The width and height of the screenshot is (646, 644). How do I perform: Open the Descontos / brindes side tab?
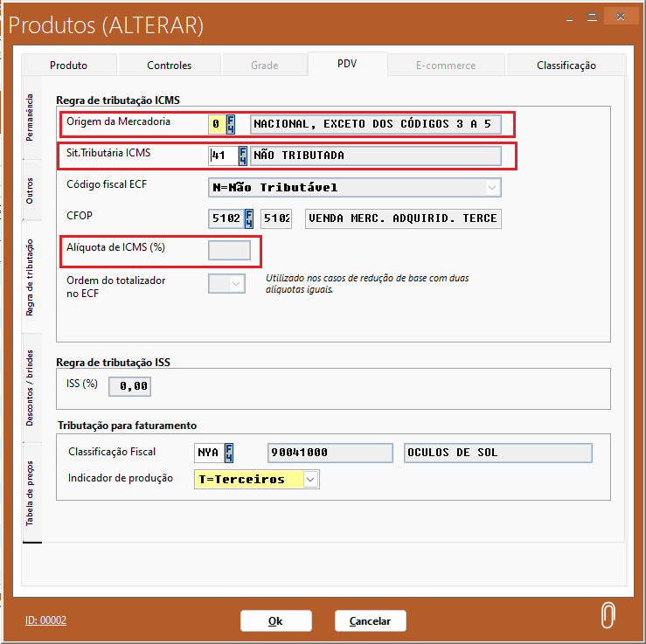30,388
